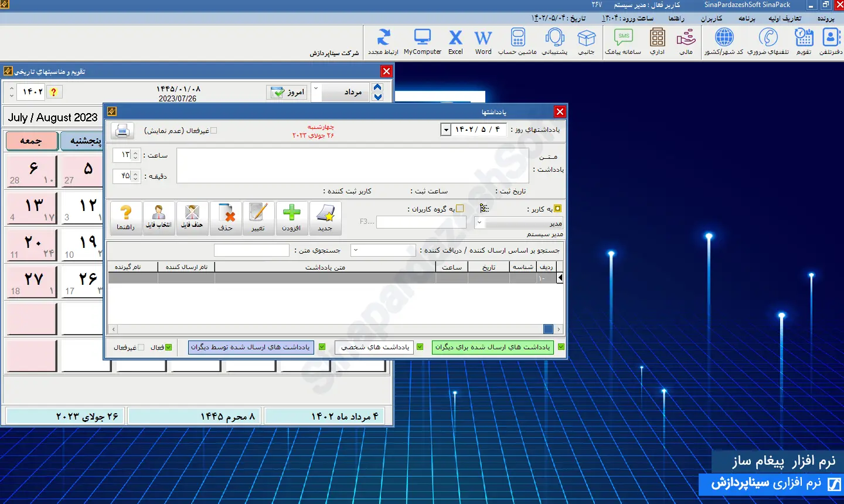The image size is (844, 504).
Task: Toggle the به کاربر checkbox
Action: [x=557, y=209]
